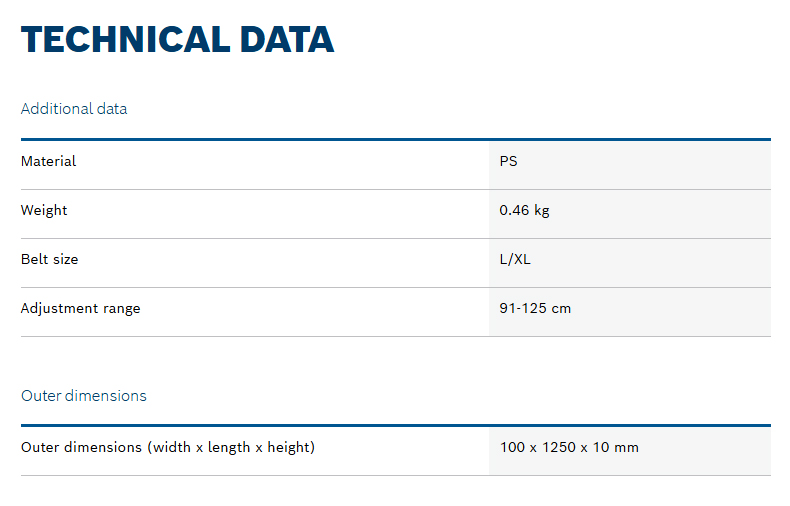
Task: Click the Material row label
Action: point(48,161)
